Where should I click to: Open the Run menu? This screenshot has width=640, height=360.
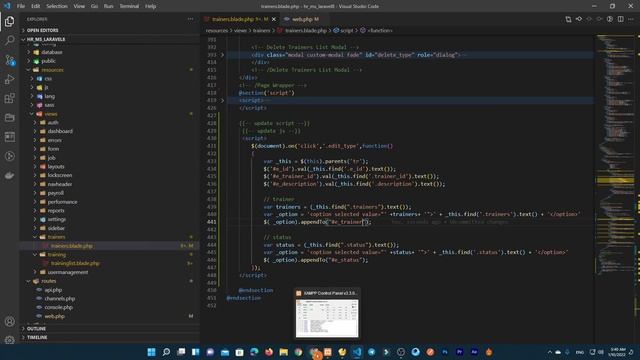point(108,6)
